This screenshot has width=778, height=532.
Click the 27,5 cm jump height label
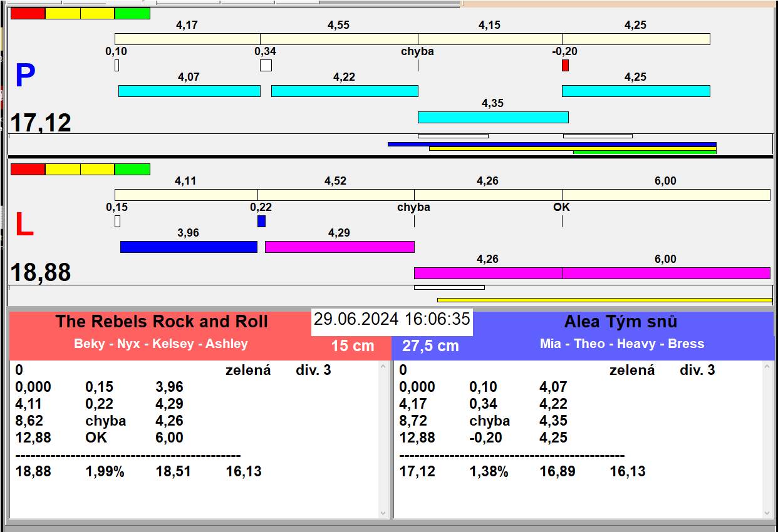430,346
